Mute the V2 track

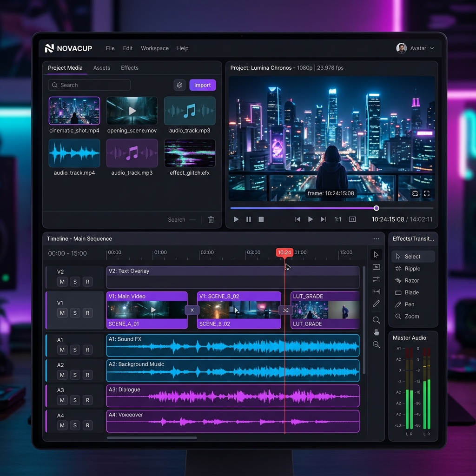click(x=62, y=282)
